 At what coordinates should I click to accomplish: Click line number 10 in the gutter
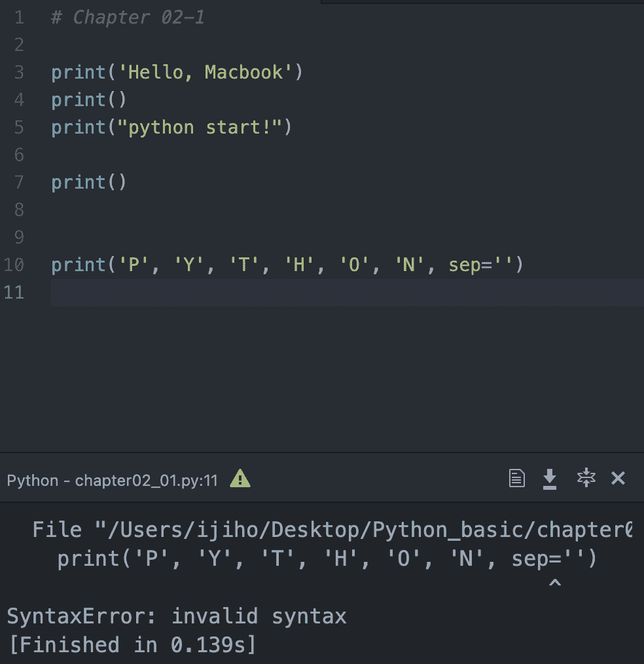(x=14, y=265)
